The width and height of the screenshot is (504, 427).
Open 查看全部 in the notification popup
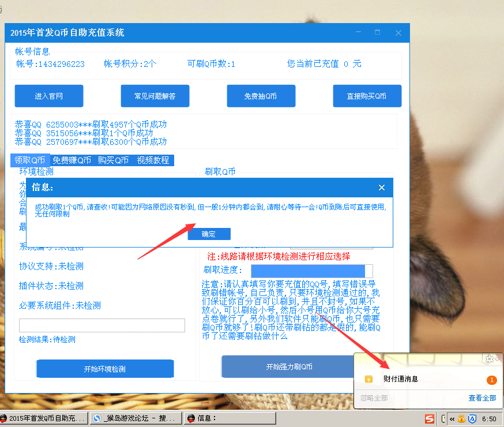click(483, 398)
